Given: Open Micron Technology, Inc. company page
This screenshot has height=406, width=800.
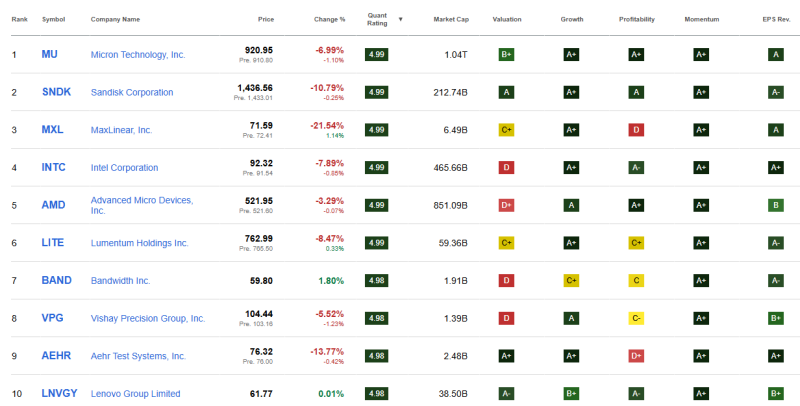Looking at the screenshot, I should tap(138, 55).
